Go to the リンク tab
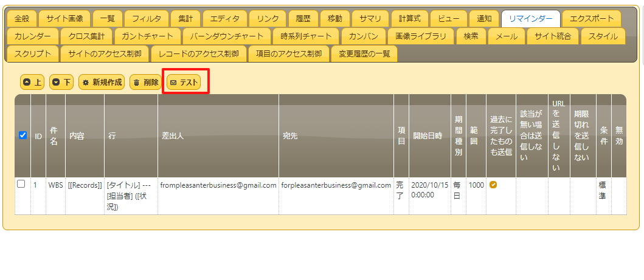This screenshot has width=644, height=280. (268, 18)
